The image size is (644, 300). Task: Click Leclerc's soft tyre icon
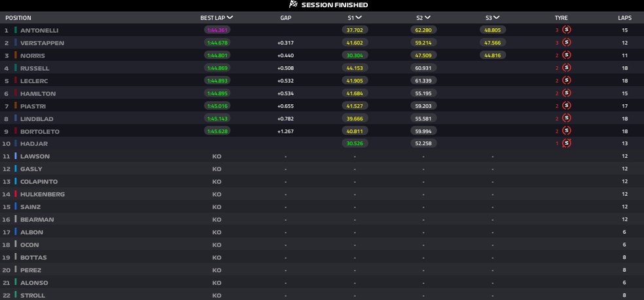coord(567,80)
